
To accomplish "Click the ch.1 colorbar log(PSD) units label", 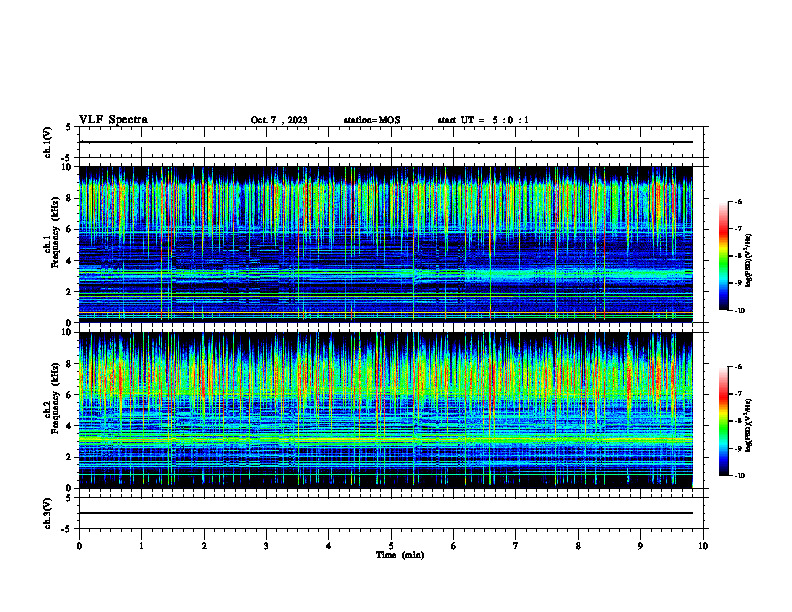I will [x=749, y=261].
